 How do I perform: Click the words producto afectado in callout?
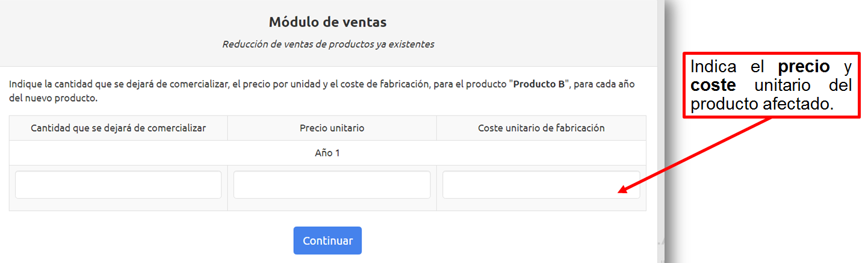coord(761,104)
